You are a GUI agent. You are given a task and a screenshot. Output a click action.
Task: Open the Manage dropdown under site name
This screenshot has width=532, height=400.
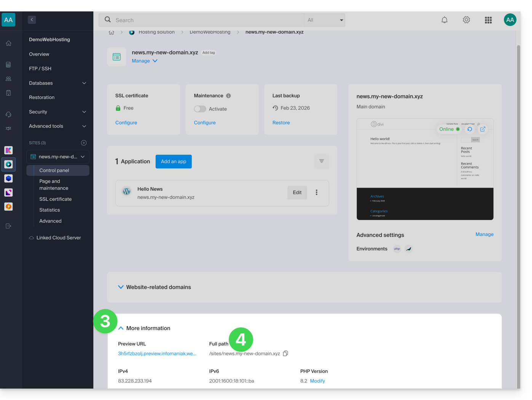(x=145, y=61)
